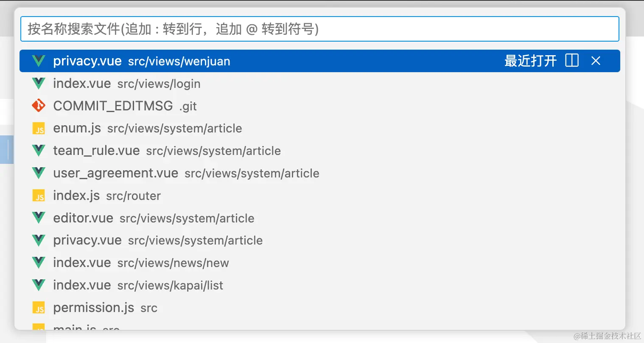
Task: Open privacy.vue in src/views/system/article
Action: 319,240
